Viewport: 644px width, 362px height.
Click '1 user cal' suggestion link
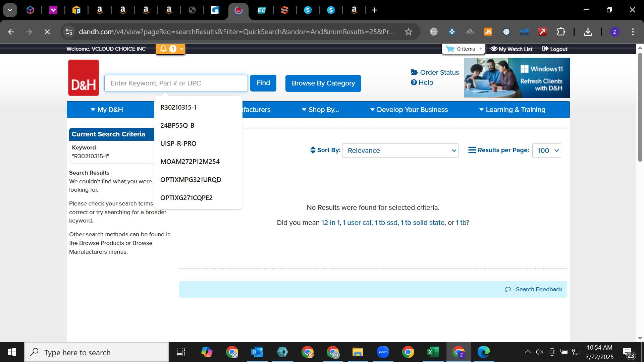[x=357, y=223]
